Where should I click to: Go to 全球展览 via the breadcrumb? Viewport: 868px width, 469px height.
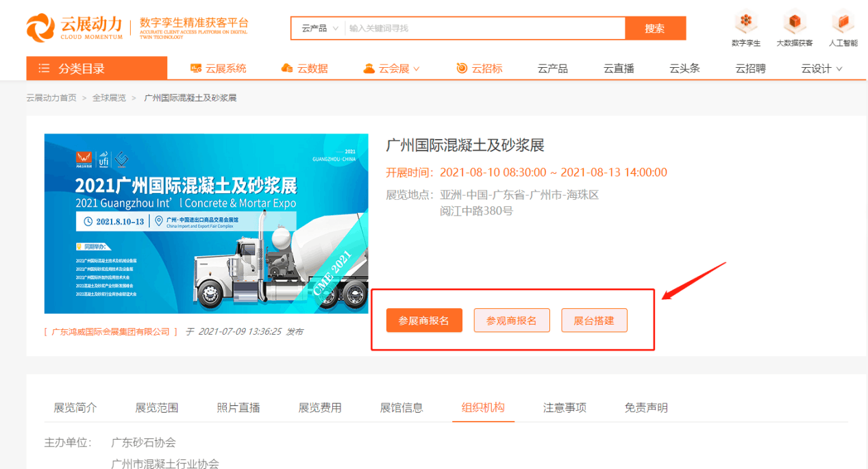(108, 97)
